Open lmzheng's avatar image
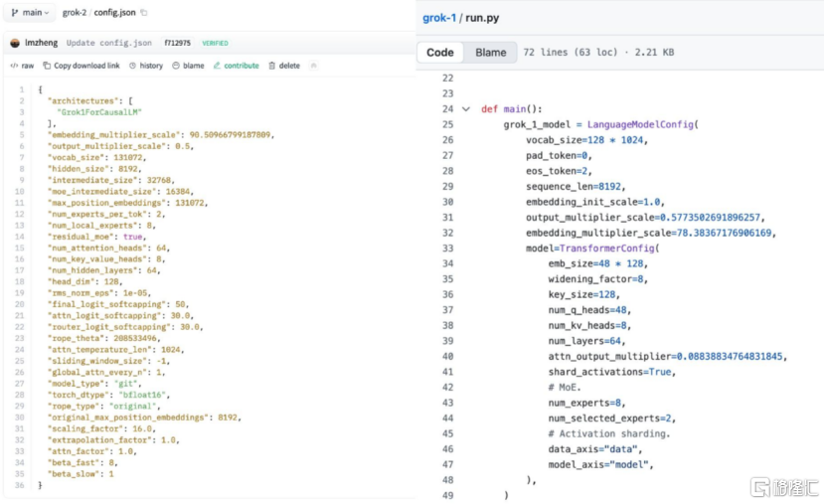 click(x=15, y=43)
